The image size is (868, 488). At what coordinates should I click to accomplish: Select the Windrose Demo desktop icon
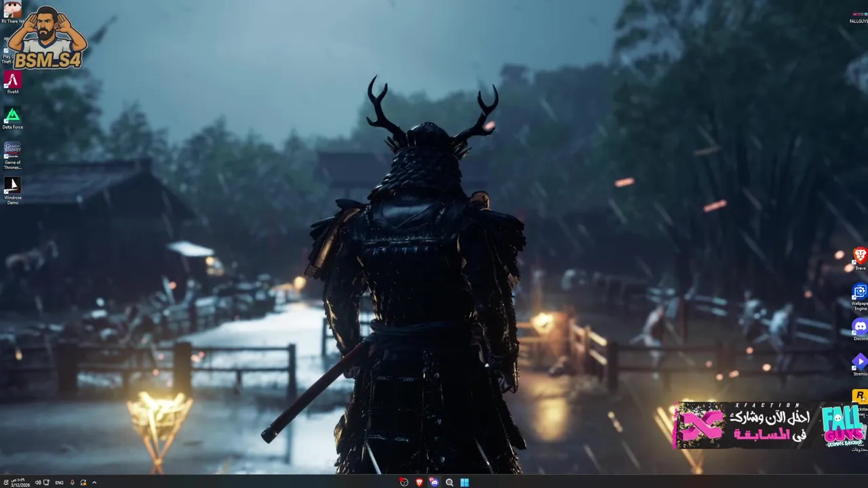[x=12, y=191]
